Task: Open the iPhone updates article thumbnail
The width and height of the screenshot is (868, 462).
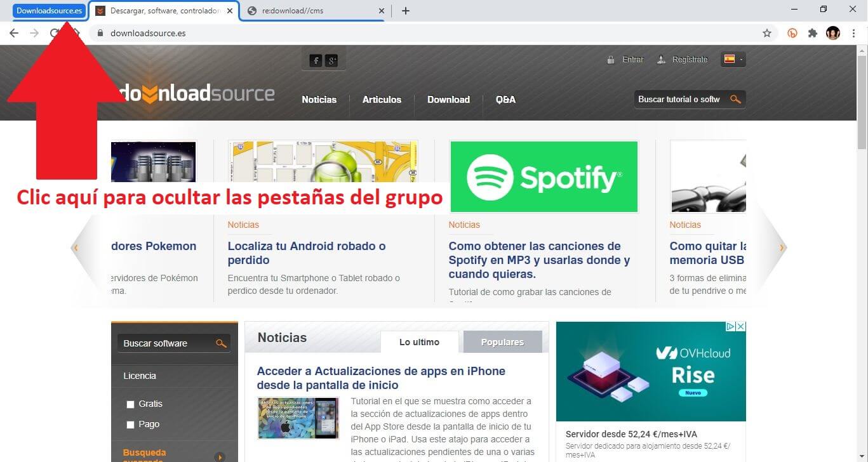Action: [298, 418]
